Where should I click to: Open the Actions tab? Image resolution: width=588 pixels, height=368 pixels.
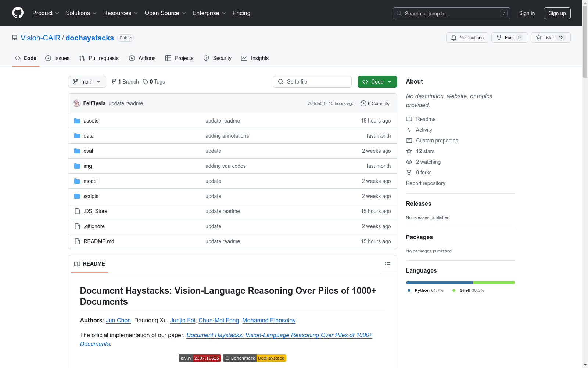pyautogui.click(x=142, y=58)
